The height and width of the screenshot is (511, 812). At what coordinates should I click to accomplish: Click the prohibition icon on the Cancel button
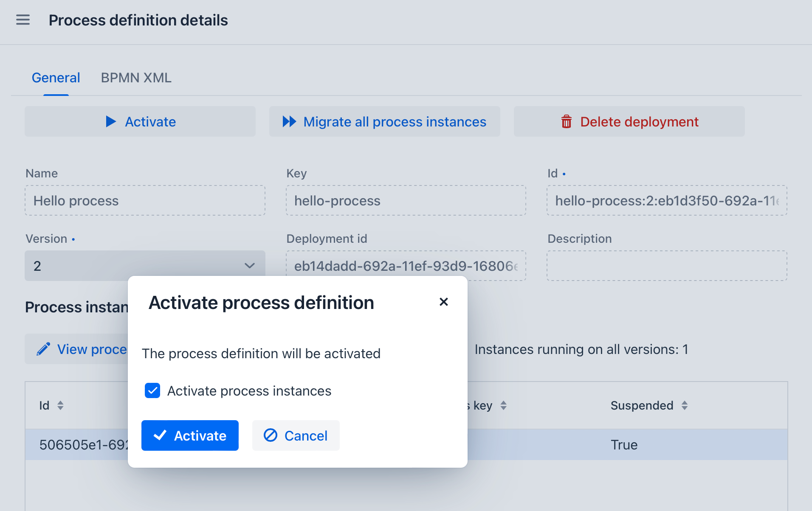coord(271,435)
